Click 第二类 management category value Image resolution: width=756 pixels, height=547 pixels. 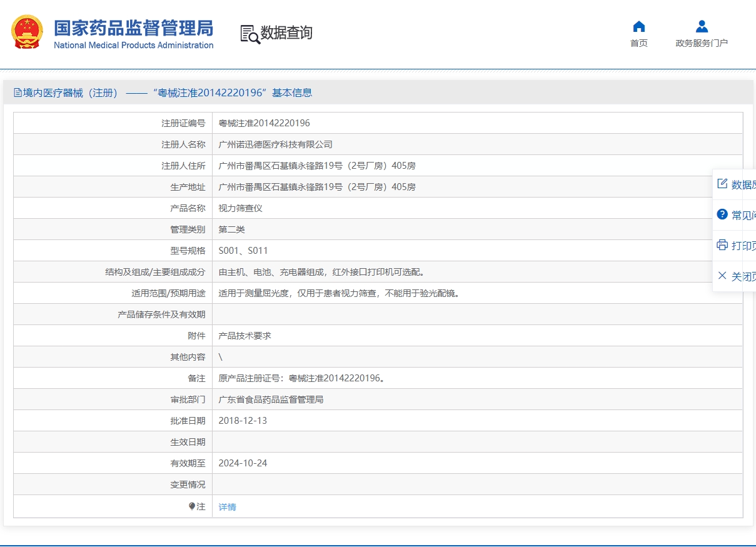point(232,229)
